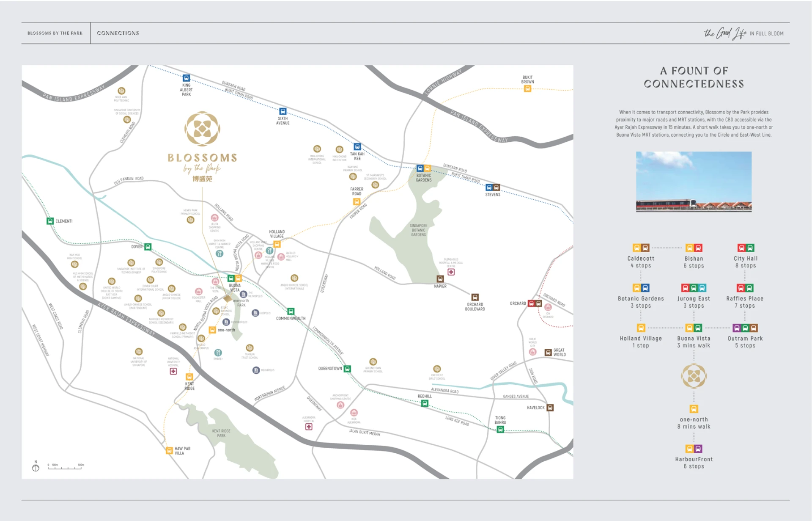
Task: Click the King Albert Park MRT station icon
Action: click(186, 78)
